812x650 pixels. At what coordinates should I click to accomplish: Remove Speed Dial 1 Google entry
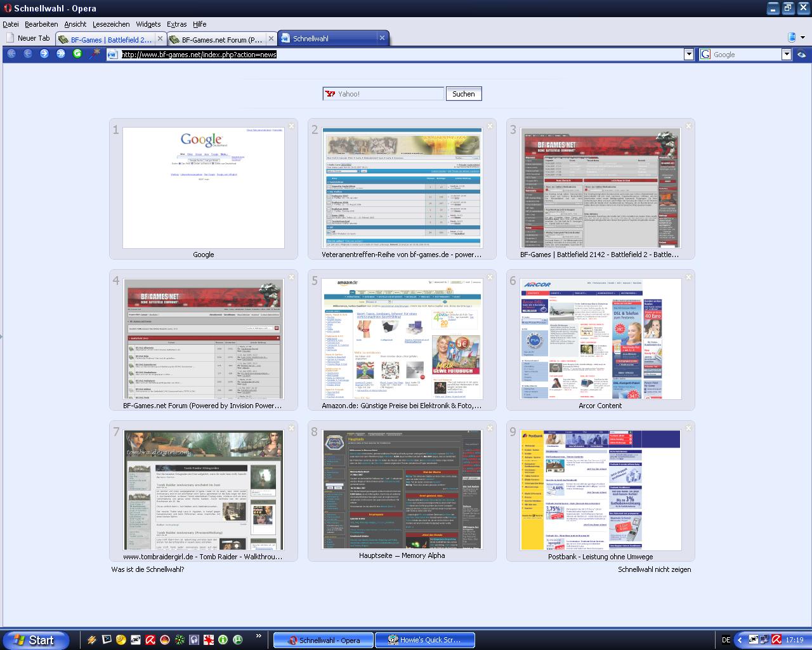(291, 126)
